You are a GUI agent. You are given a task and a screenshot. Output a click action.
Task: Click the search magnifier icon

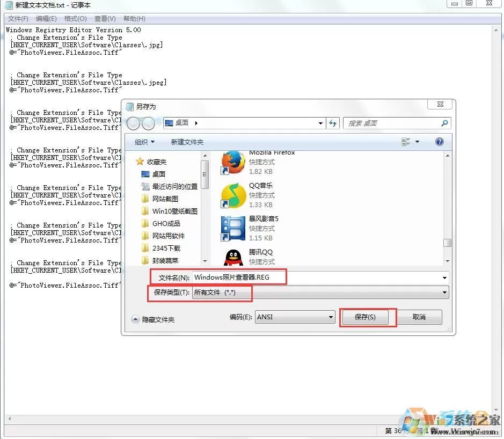[444, 123]
